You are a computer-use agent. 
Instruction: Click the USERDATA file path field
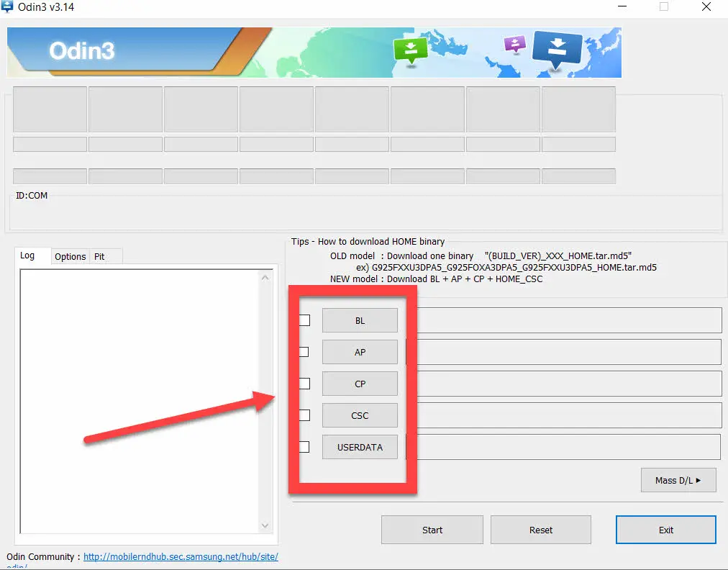pos(569,446)
